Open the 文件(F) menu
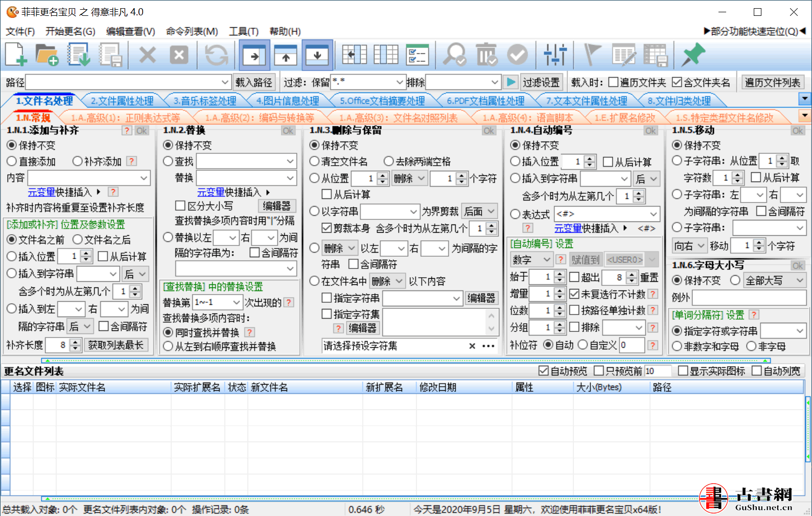Viewport: 812px width, 516px height. [20, 31]
